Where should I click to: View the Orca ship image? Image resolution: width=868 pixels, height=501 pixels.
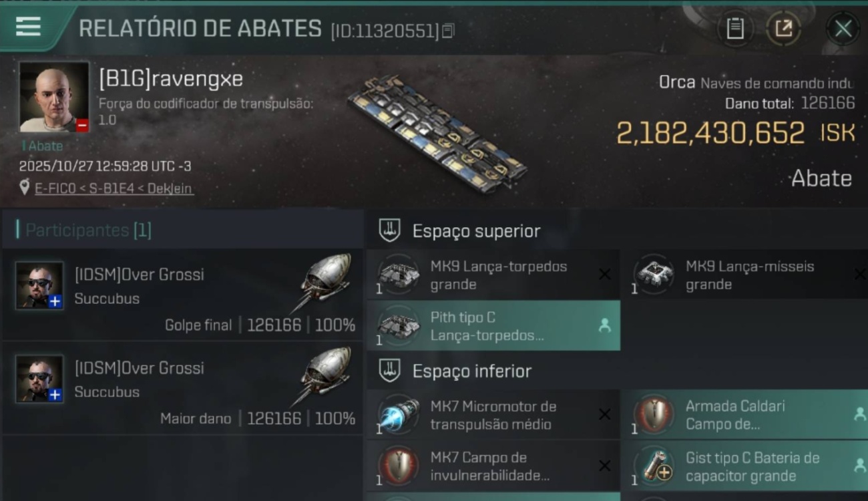coord(437,134)
